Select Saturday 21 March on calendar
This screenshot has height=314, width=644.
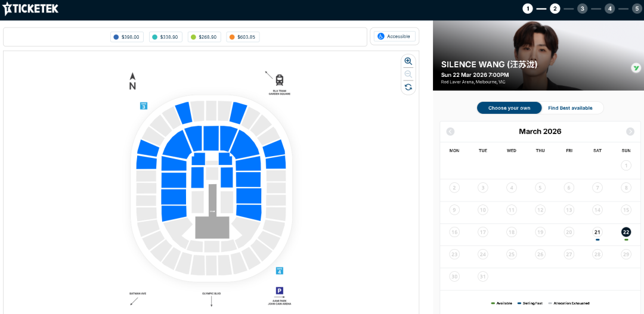(597, 232)
